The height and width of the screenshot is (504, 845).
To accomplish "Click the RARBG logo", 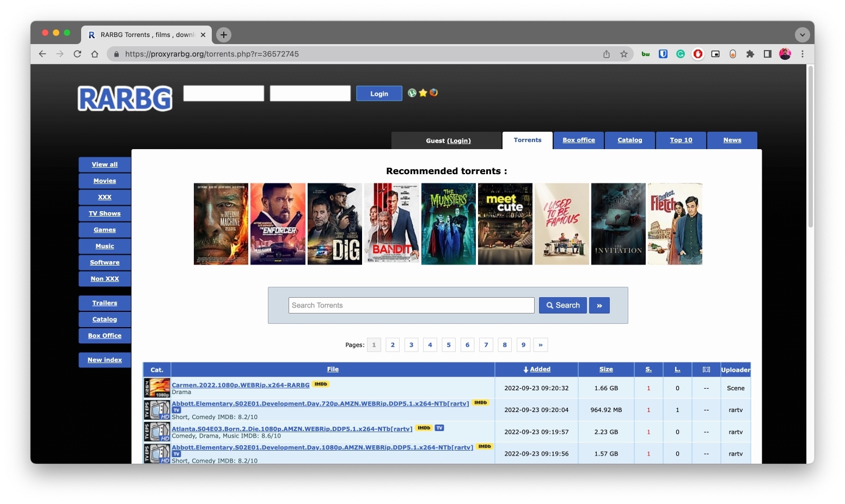I will (x=125, y=99).
